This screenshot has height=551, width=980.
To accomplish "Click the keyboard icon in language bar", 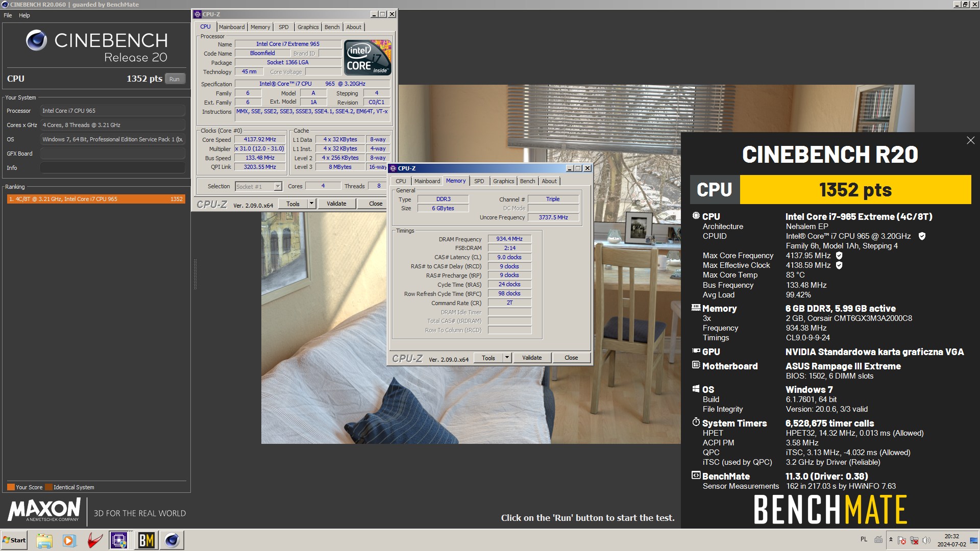I will point(878,539).
